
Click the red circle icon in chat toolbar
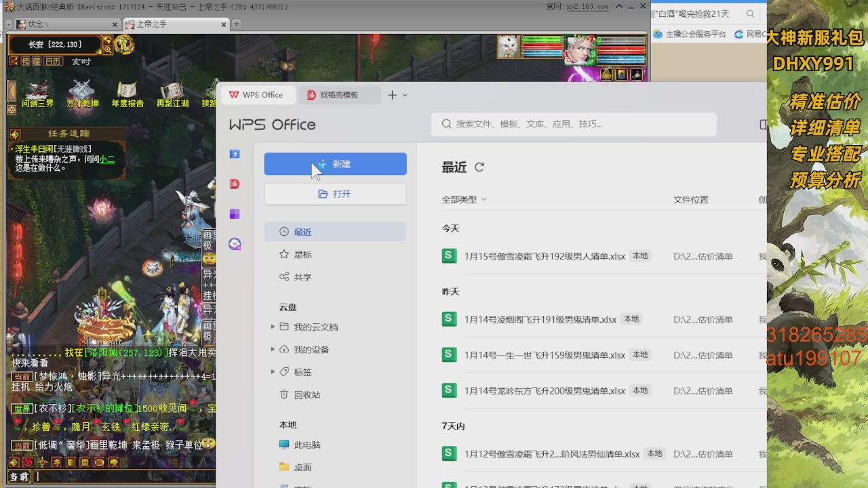click(x=28, y=462)
